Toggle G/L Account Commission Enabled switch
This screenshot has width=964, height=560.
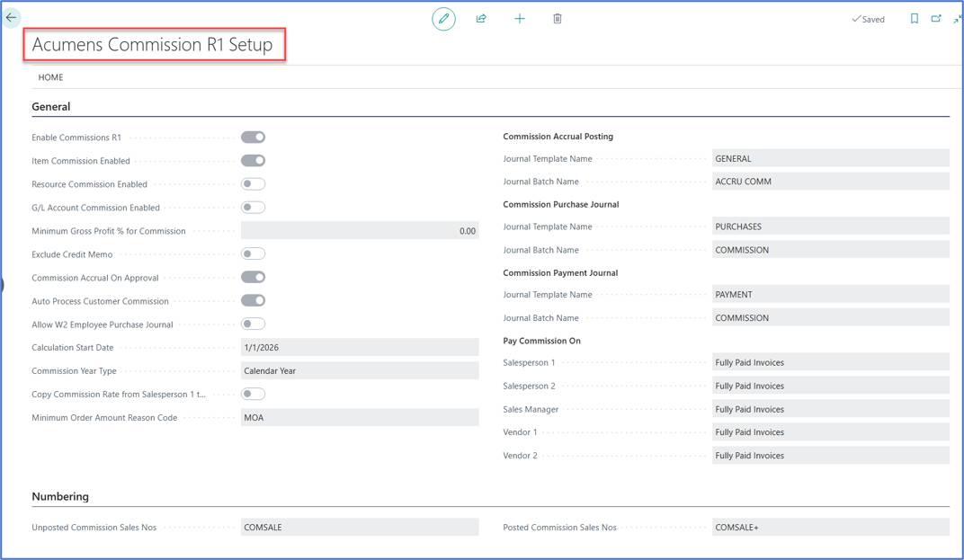[253, 207]
